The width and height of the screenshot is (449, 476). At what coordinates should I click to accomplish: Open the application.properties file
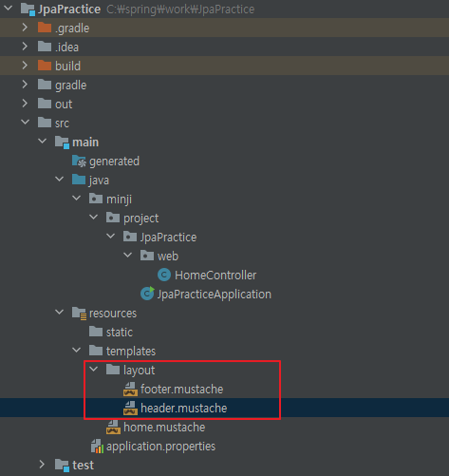point(160,447)
